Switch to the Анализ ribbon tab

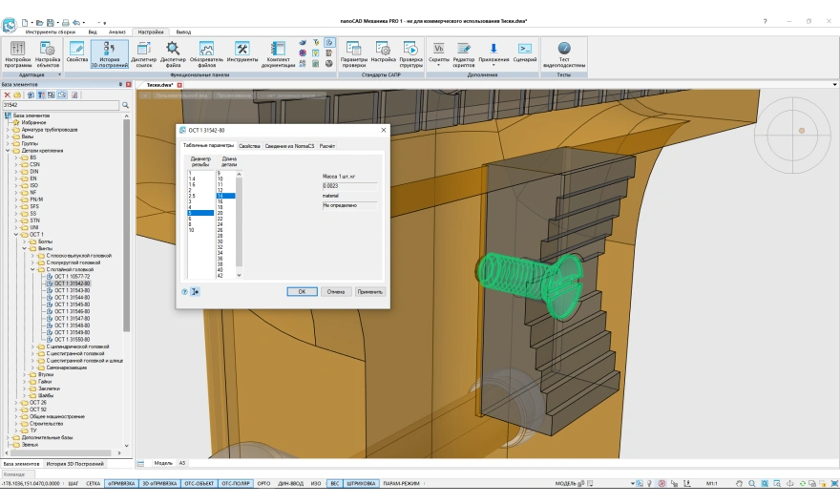coord(116,31)
